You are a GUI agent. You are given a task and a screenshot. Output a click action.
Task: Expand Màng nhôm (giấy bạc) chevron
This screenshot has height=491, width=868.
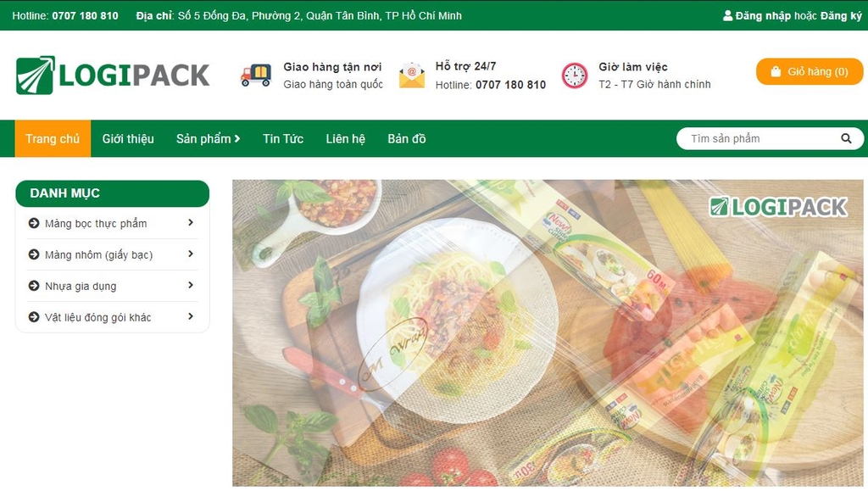[191, 254]
